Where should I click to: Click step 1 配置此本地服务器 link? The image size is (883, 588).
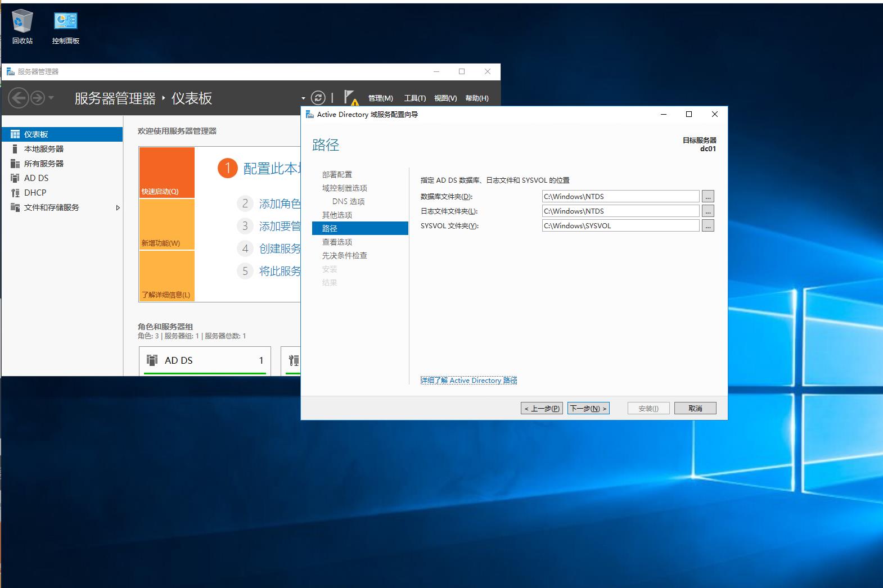tap(272, 169)
